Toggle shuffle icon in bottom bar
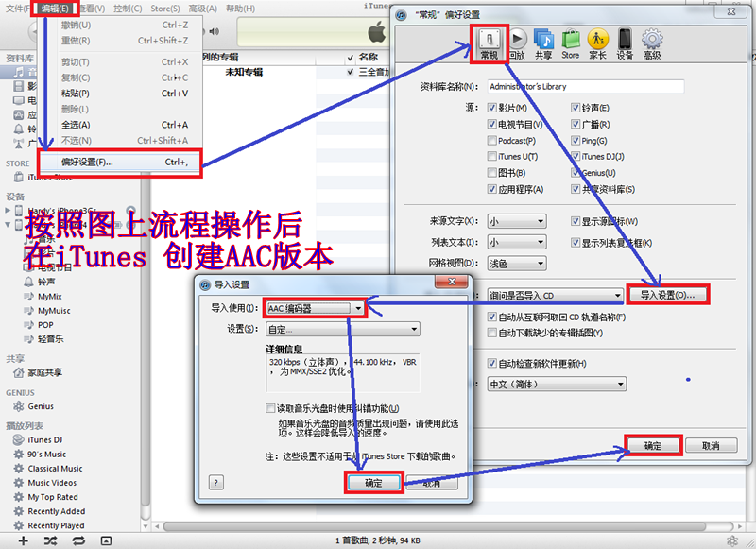This screenshot has width=756, height=549. pos(50,540)
